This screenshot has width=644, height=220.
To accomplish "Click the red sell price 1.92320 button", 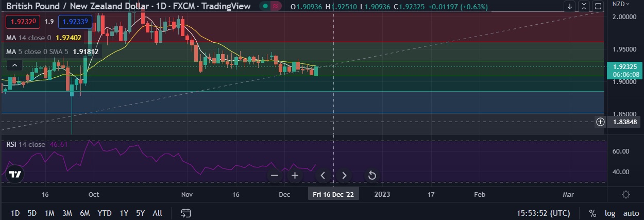I will coord(22,22).
